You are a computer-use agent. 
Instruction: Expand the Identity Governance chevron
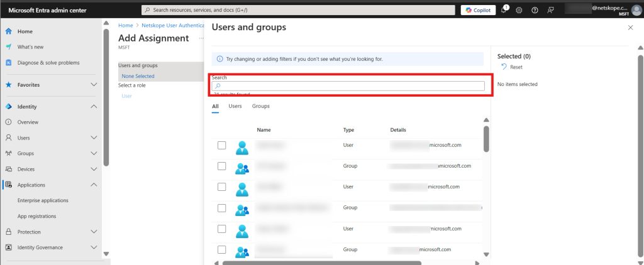(94, 247)
